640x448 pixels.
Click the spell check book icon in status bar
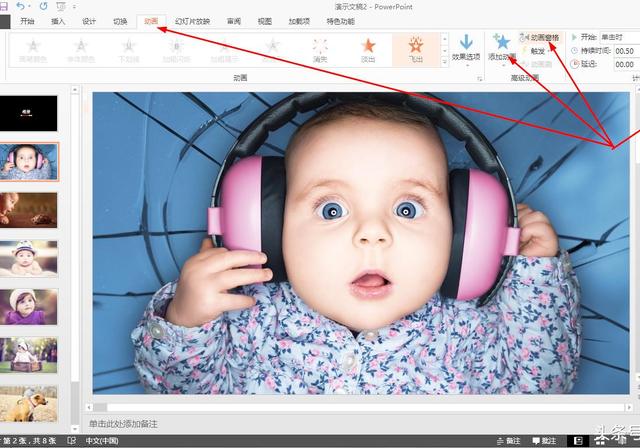point(71,441)
